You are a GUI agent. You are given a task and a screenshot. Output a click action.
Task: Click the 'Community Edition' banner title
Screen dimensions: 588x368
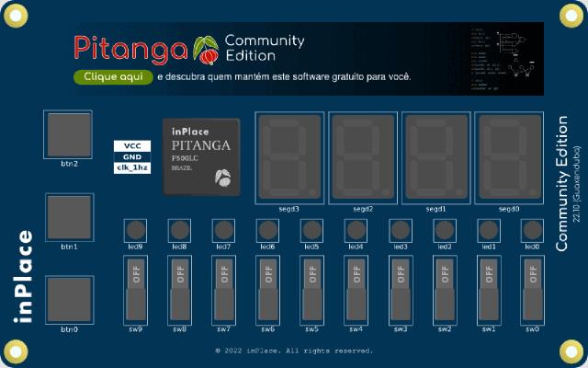coord(265,48)
